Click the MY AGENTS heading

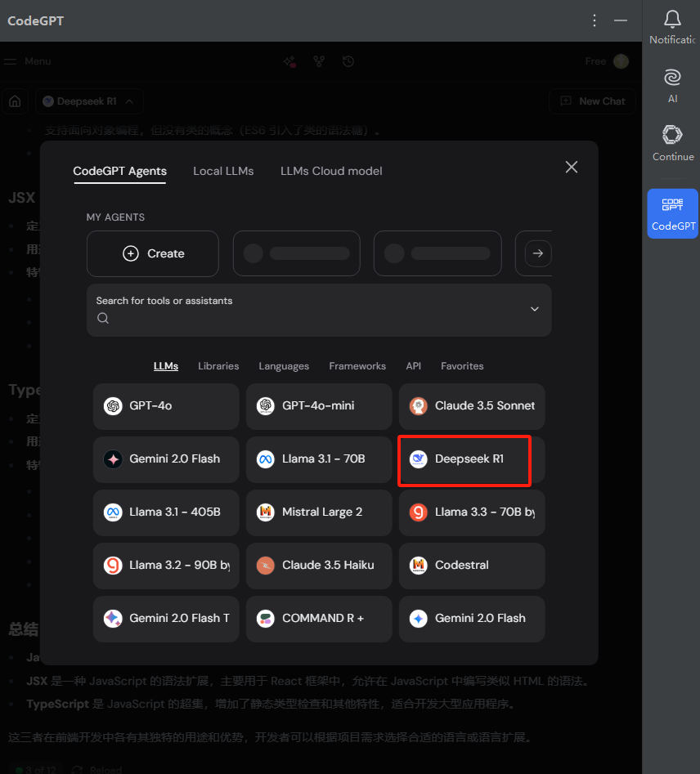pyautogui.click(x=115, y=217)
